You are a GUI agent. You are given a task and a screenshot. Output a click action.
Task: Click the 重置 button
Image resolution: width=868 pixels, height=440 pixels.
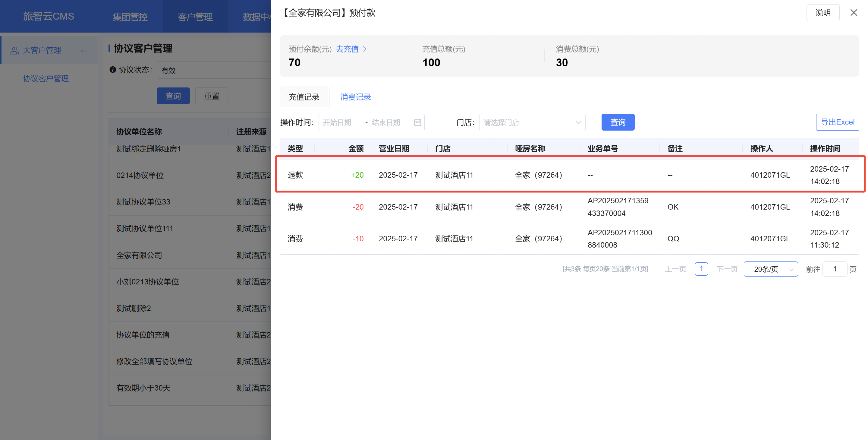coord(212,96)
